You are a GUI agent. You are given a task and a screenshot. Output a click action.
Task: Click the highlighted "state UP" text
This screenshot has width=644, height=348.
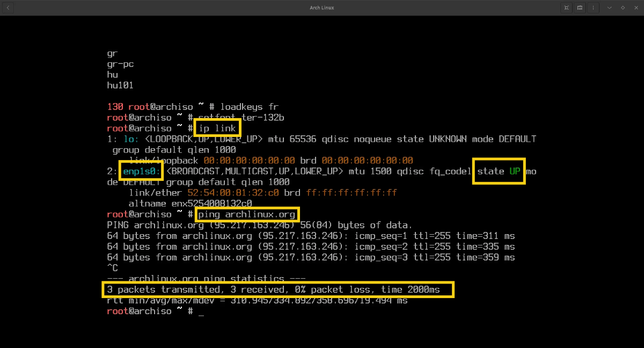pyautogui.click(x=499, y=171)
